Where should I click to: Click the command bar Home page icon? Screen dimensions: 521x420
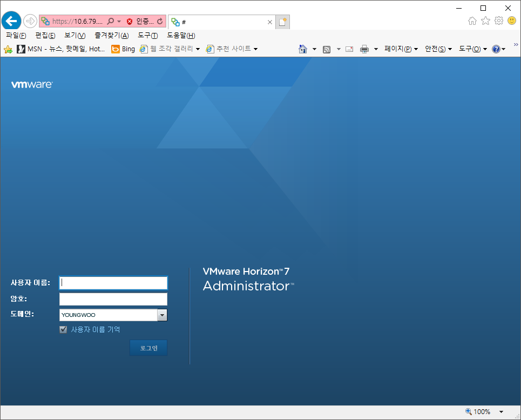point(303,49)
